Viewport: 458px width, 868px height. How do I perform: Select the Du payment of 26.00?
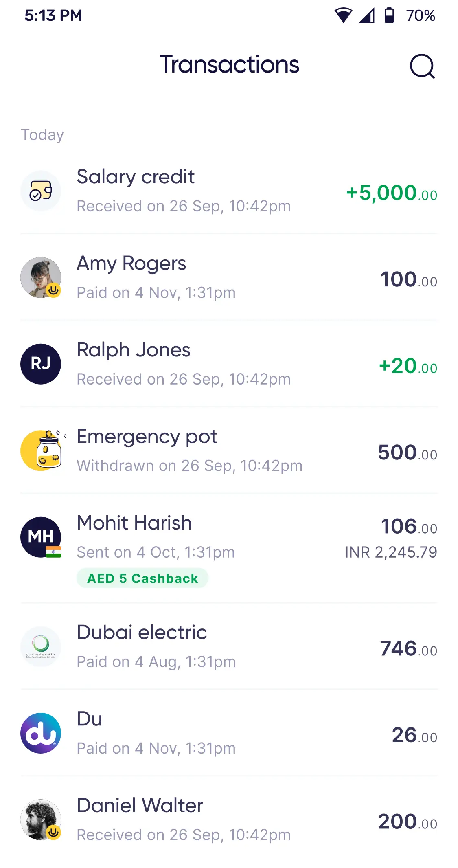click(414, 735)
